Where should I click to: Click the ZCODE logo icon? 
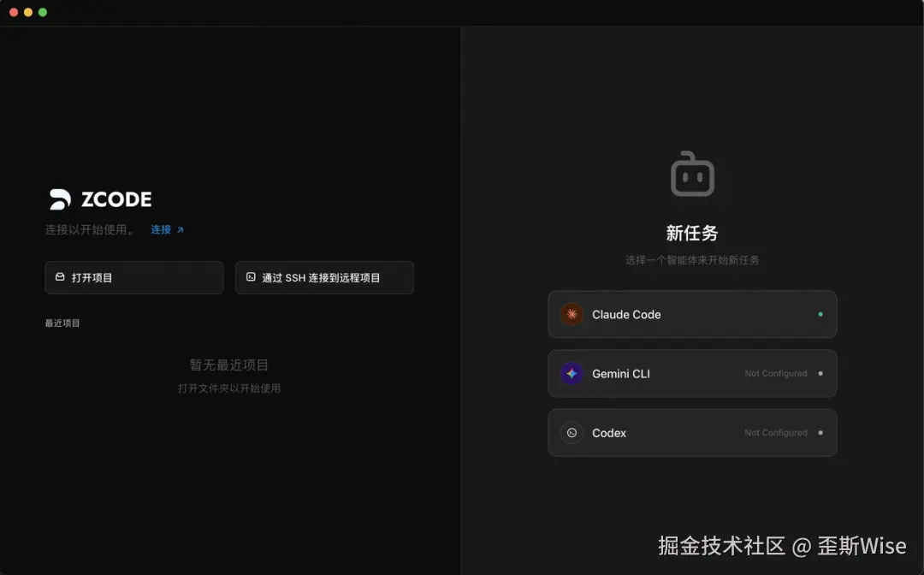[x=60, y=199]
